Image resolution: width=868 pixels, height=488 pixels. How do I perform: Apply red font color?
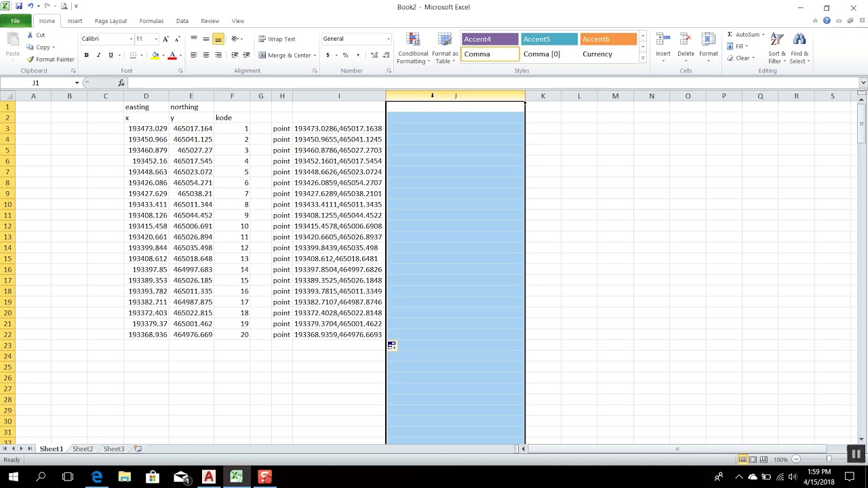click(x=172, y=55)
